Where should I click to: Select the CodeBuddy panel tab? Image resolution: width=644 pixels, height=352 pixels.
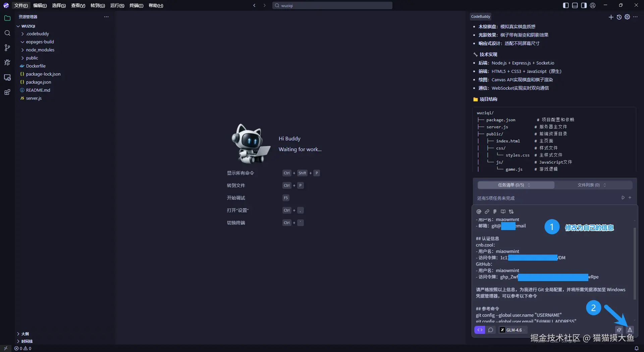click(480, 16)
